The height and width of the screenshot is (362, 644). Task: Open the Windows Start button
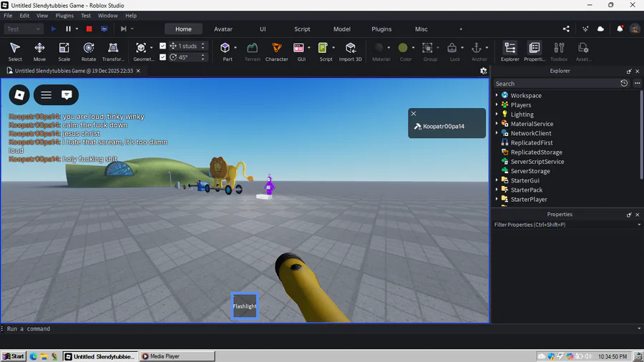13,356
